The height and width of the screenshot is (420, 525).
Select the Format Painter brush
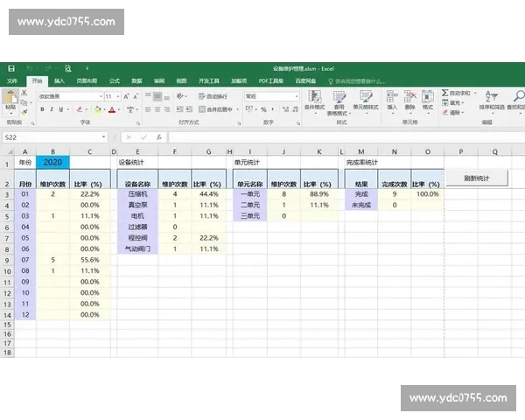pos(24,112)
